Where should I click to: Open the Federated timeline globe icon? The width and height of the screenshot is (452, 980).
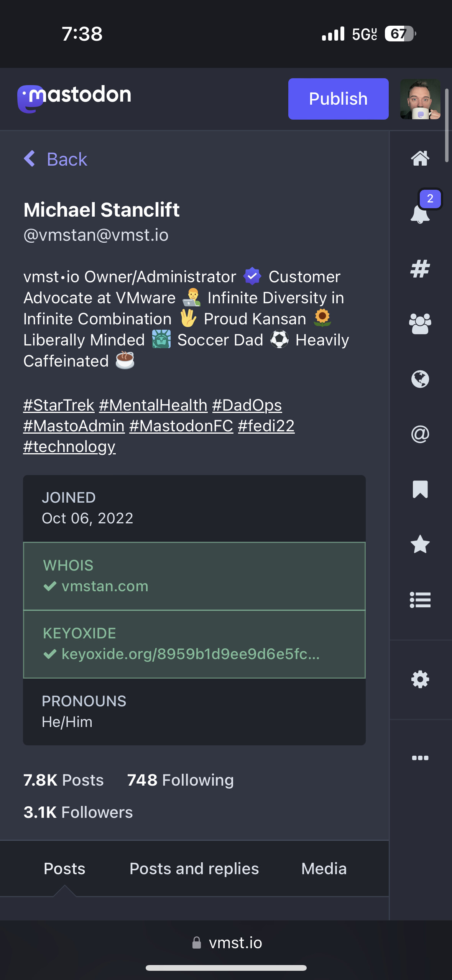pyautogui.click(x=420, y=379)
